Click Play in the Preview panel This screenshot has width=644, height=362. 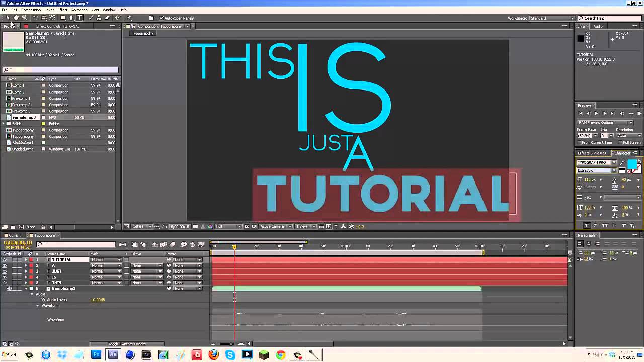tap(596, 113)
